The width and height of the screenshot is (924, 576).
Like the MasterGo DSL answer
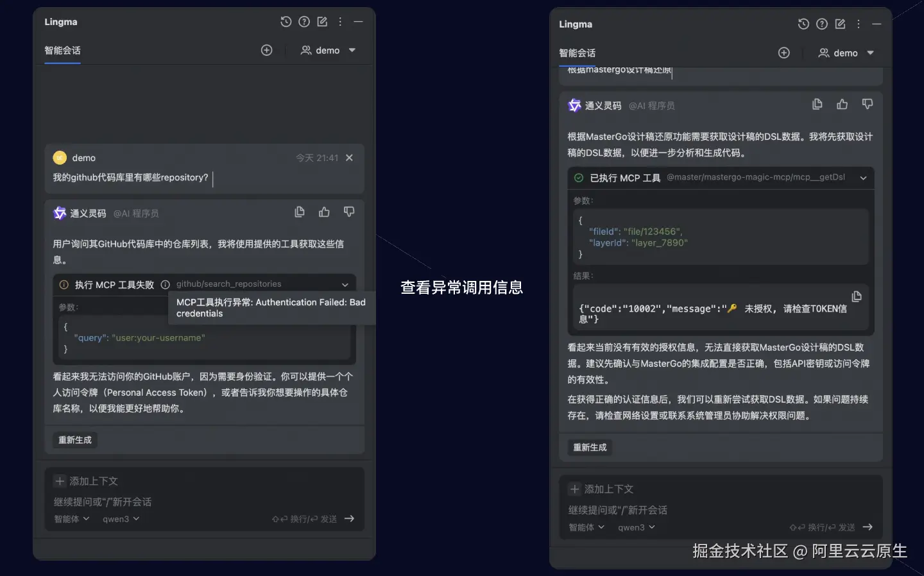[x=843, y=104]
